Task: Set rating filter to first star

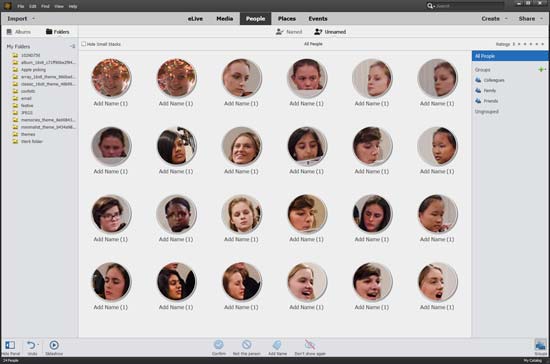Action: click(519, 44)
